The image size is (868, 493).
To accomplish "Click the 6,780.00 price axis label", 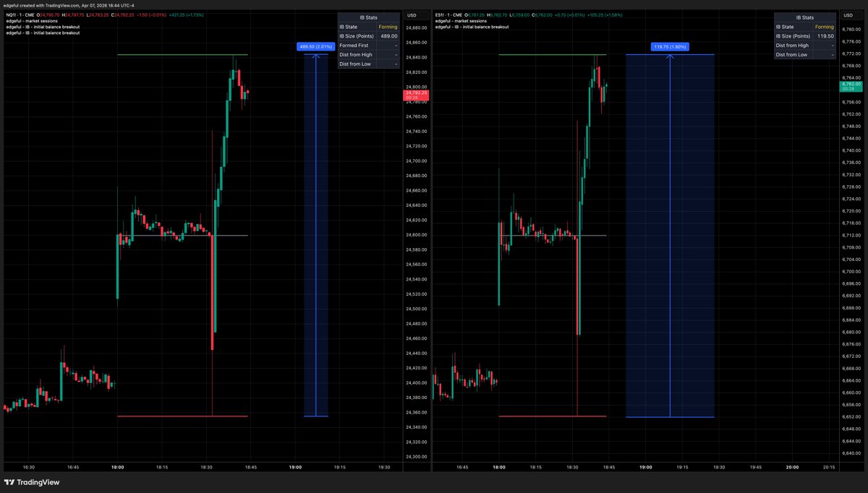I will click(851, 29).
